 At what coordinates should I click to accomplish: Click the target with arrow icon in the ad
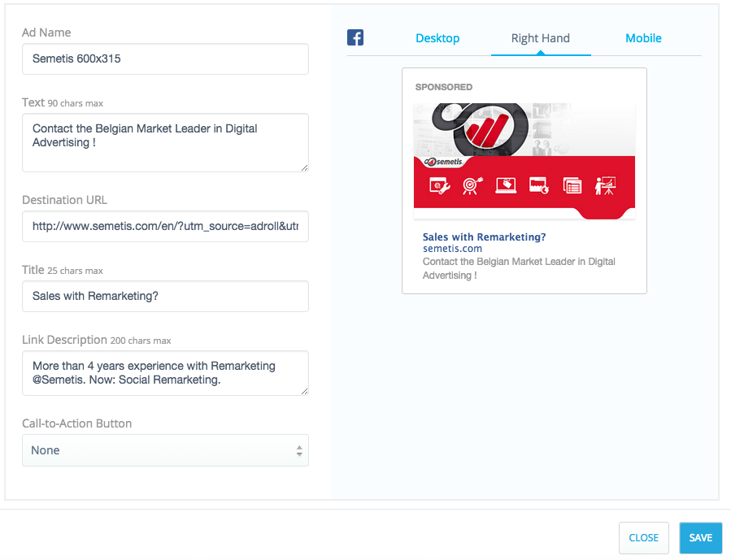[472, 185]
